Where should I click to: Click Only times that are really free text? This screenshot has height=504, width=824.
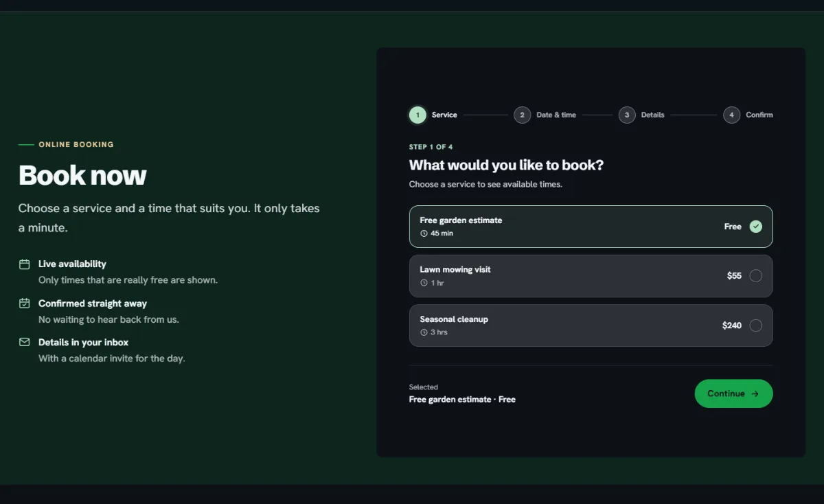(x=128, y=280)
